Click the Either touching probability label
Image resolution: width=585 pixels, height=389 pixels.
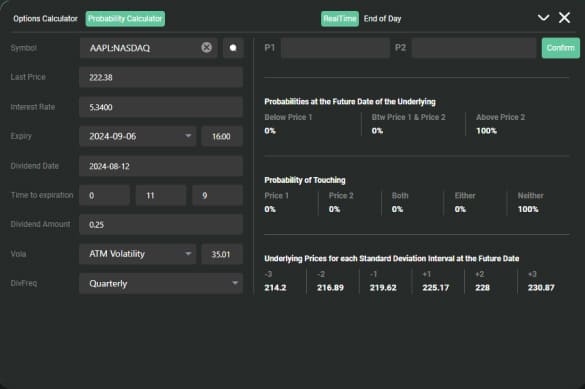[x=465, y=195]
